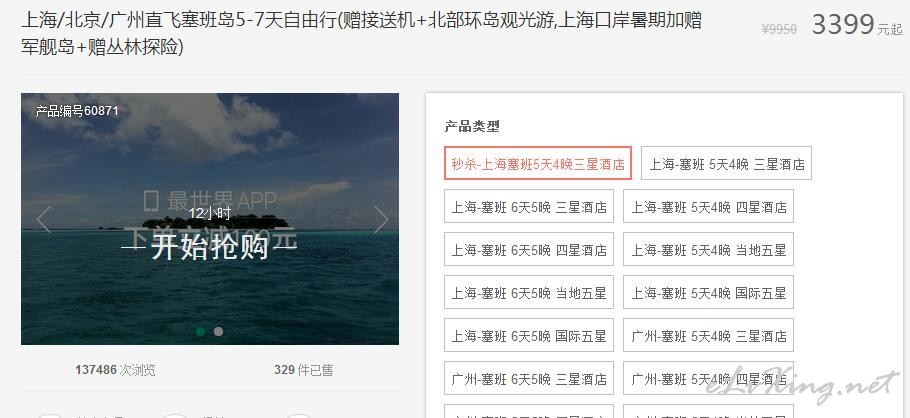Screen dimensions: 910x418
Task: Choose 上海-塞班 6天5晚 三星酒店 type
Action: pyautogui.click(x=529, y=207)
